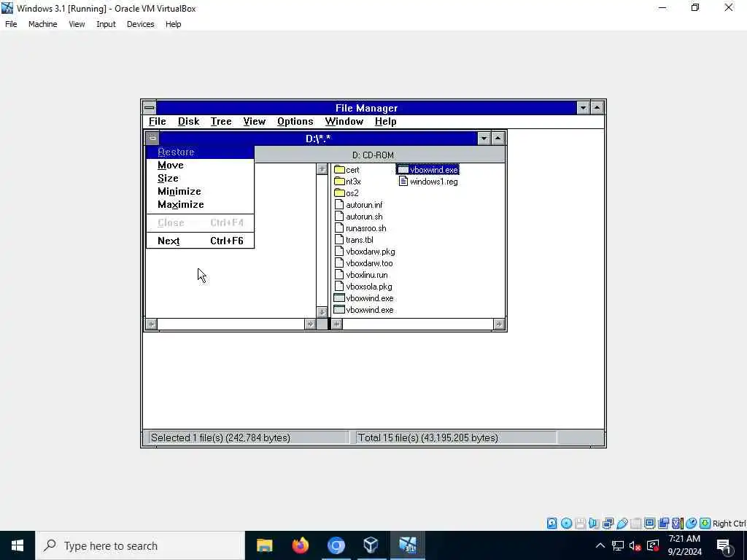Open the Disk menu in File Manager
The height and width of the screenshot is (560, 747).
(189, 122)
